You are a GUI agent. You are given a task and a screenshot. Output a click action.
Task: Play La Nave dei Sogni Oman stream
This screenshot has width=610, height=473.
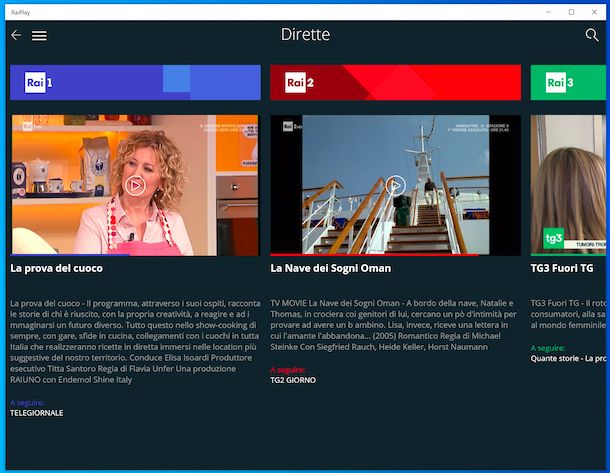tap(395, 186)
